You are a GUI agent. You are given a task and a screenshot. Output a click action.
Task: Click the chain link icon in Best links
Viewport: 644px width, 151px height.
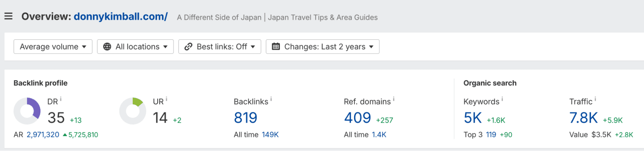[x=188, y=47]
